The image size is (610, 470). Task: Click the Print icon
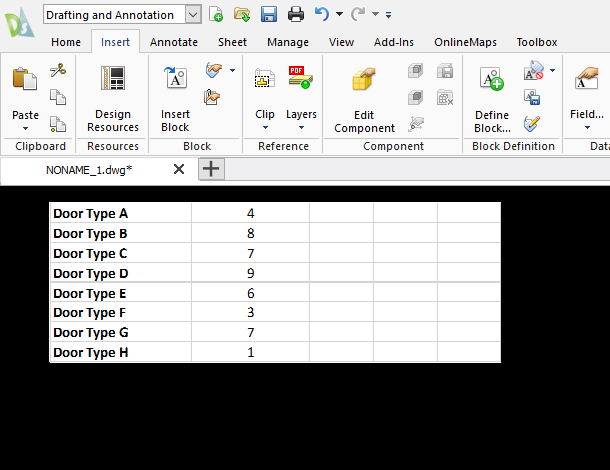click(296, 14)
